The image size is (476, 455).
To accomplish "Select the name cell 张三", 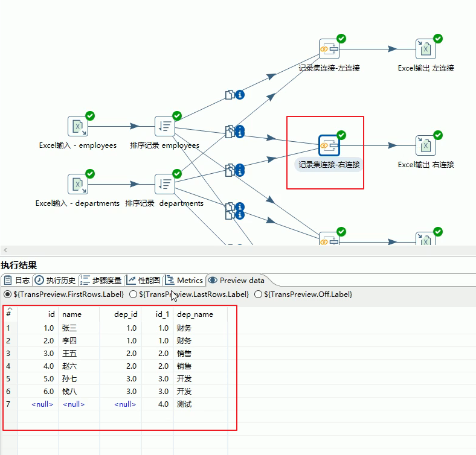I will (79, 328).
